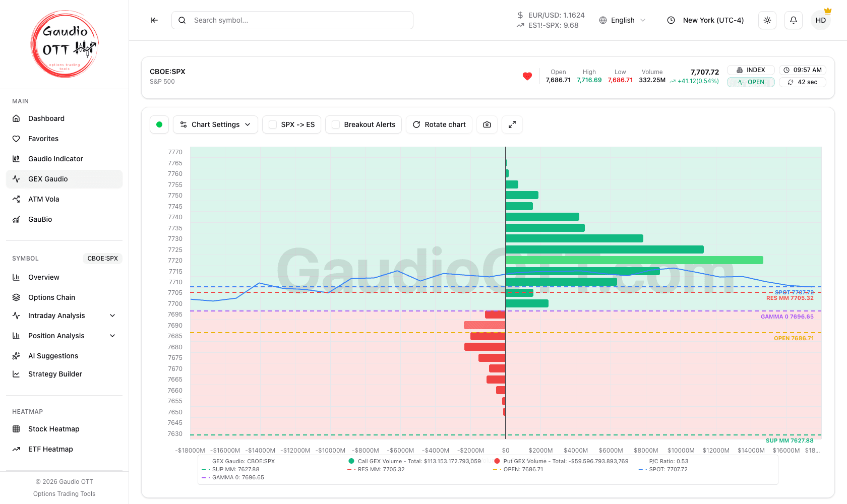Click the Overview bar chart icon
Viewport: 847px width, 504px height.
point(16,277)
